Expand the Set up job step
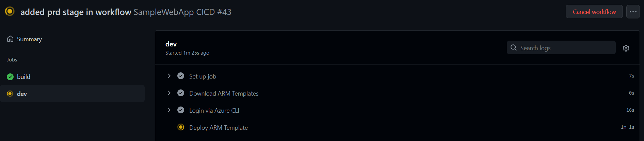 [x=169, y=76]
